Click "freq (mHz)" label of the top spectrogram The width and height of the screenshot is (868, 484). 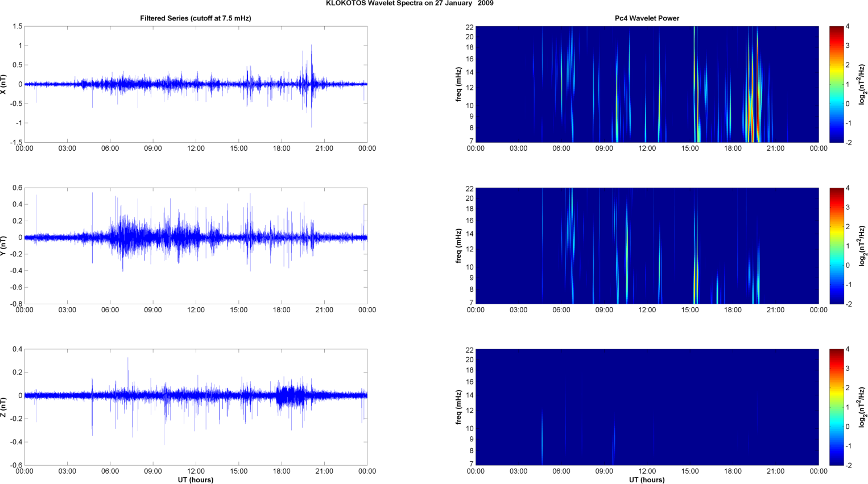tap(458, 84)
